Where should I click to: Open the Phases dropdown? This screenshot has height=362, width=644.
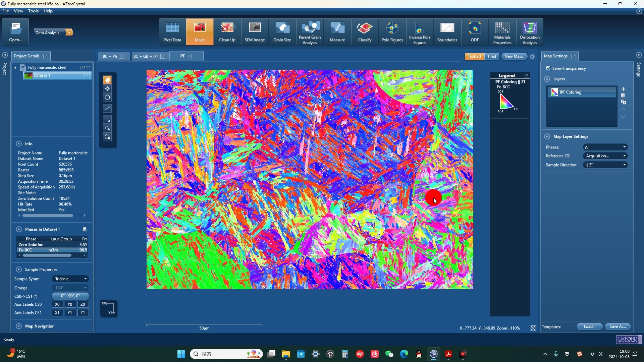pos(605,147)
